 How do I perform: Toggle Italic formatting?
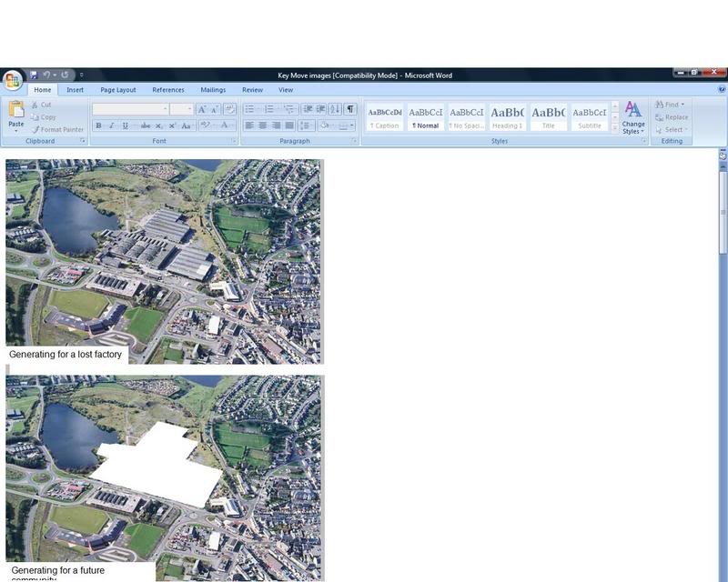(112, 125)
